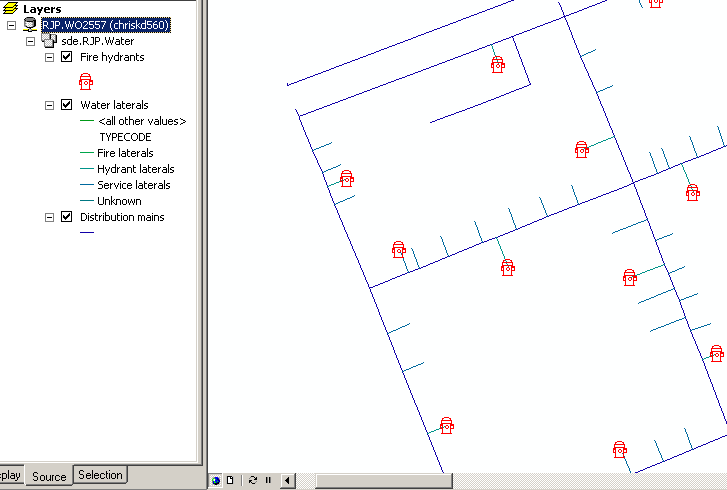Switch to the Selection tab
This screenshot has width=727, height=490.
point(100,476)
